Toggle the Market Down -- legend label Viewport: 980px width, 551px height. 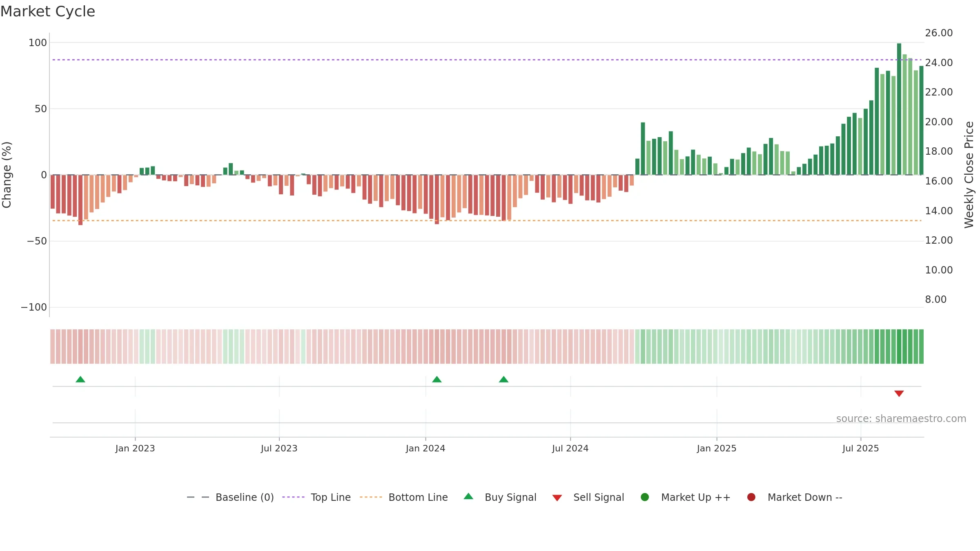(805, 497)
